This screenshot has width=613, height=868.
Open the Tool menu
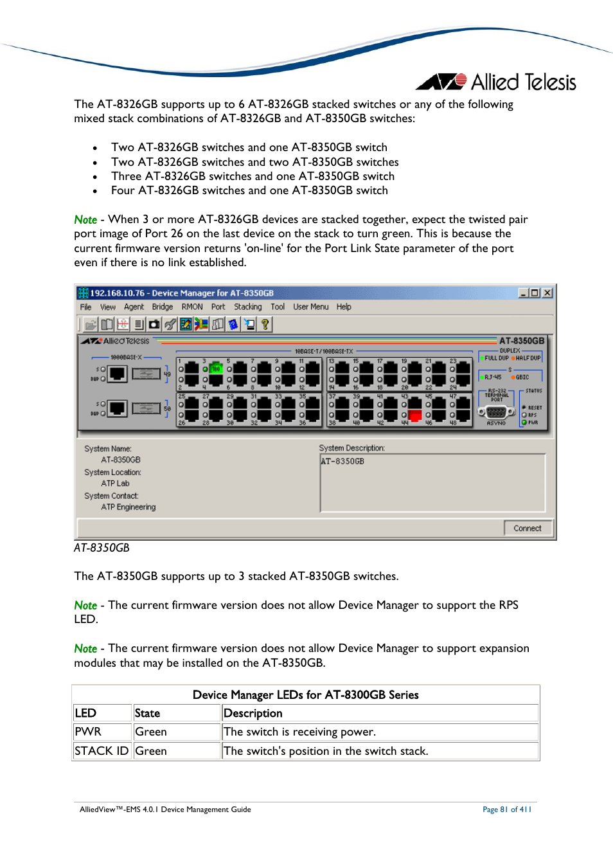point(278,307)
